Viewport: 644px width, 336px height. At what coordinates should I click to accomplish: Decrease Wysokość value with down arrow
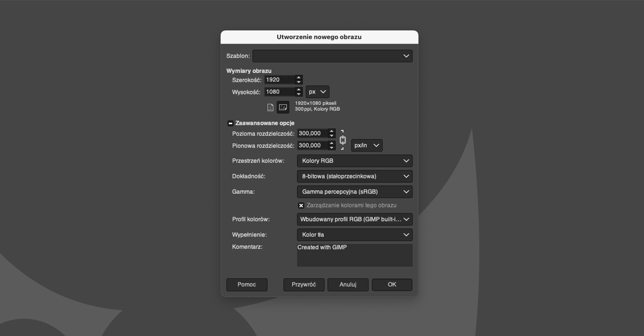[x=299, y=94]
